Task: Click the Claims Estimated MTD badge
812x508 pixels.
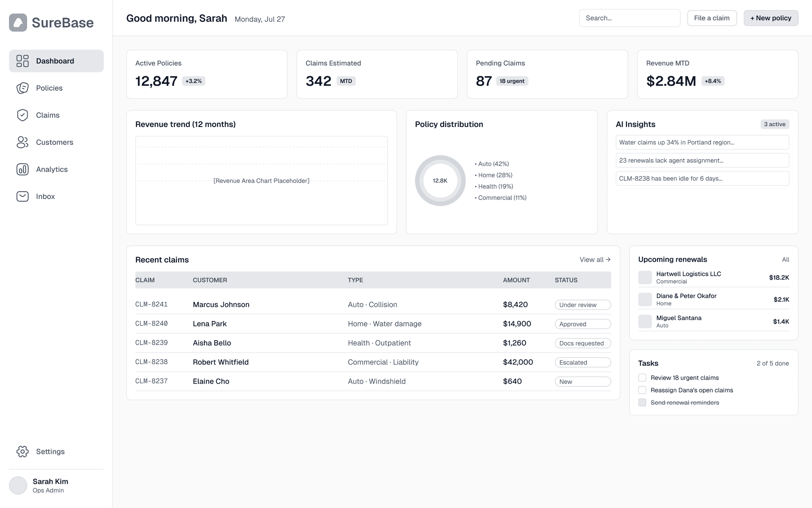Action: pyautogui.click(x=346, y=81)
